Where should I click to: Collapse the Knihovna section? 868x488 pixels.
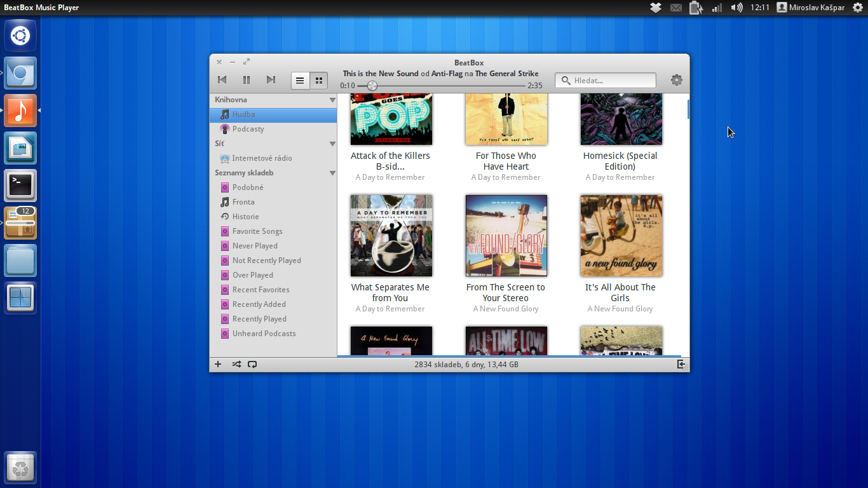tap(332, 100)
